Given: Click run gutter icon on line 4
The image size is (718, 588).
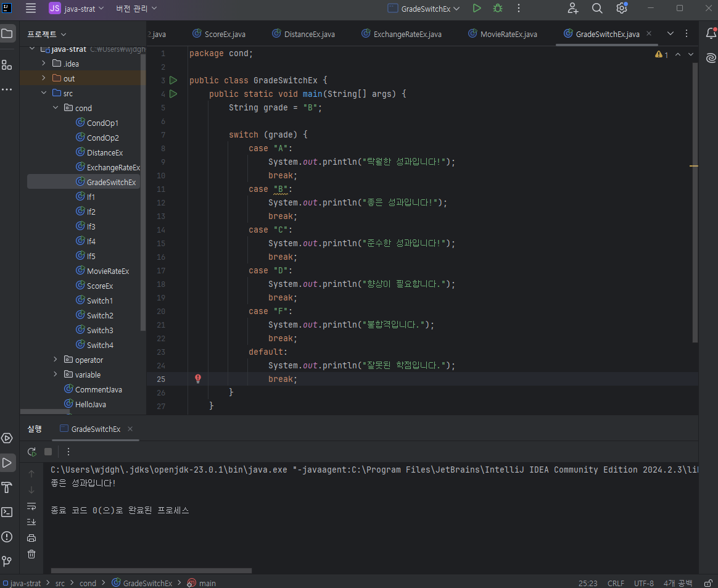Looking at the screenshot, I should 173,94.
